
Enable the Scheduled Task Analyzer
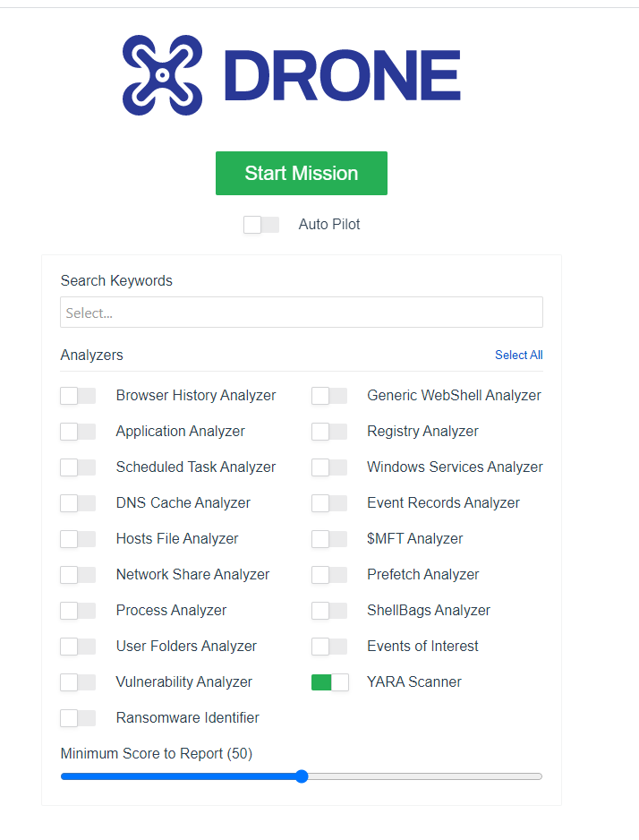tap(78, 467)
